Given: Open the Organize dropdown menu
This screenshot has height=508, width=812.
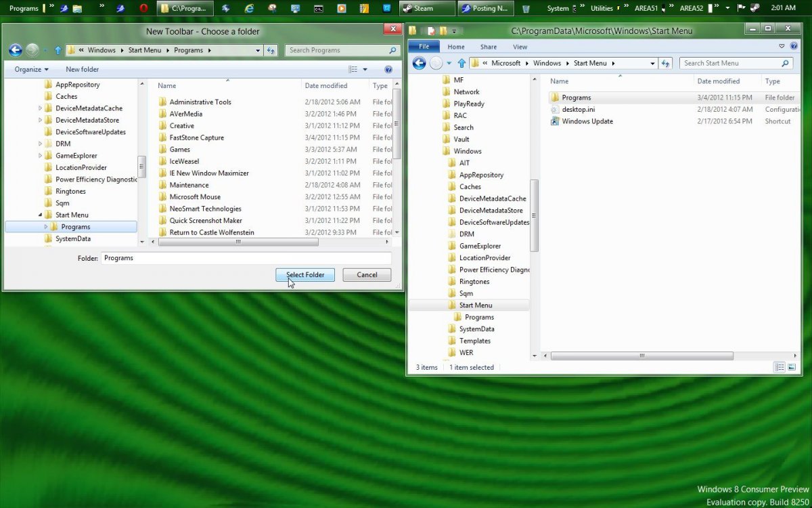Looking at the screenshot, I should (x=32, y=69).
